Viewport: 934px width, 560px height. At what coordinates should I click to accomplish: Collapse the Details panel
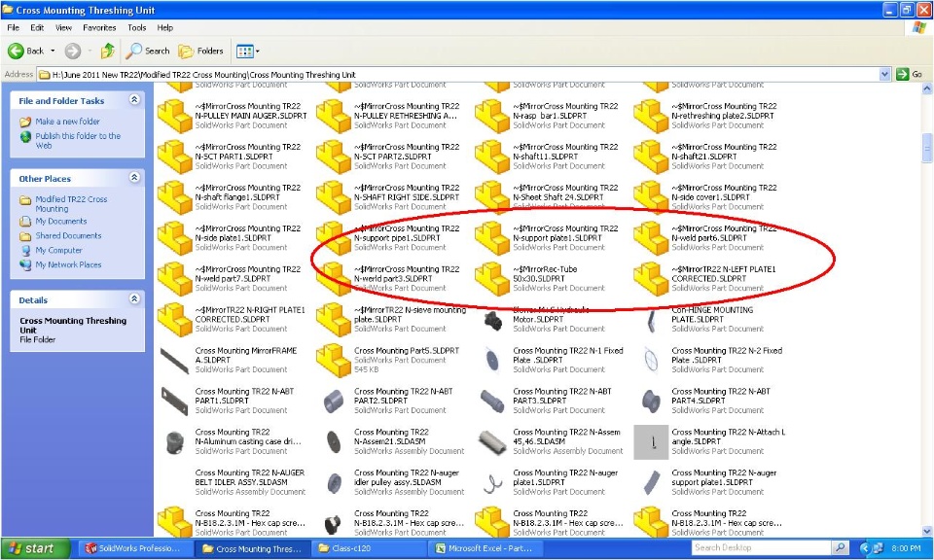point(134,298)
